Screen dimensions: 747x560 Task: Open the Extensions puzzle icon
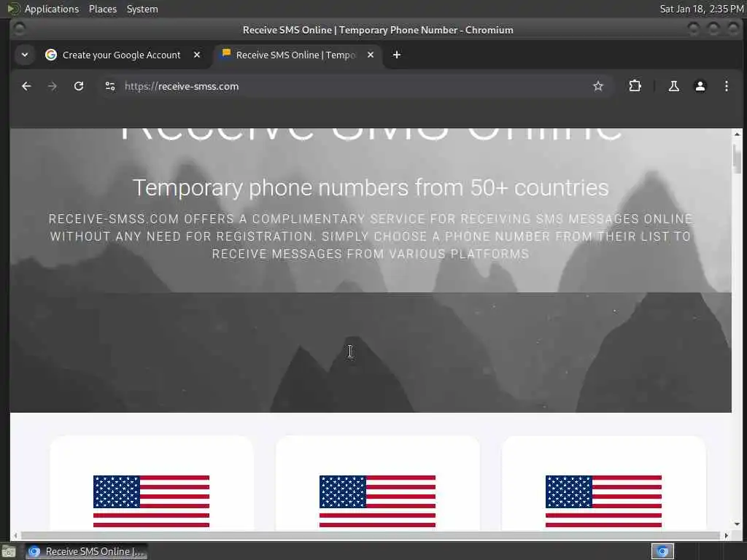coord(635,86)
